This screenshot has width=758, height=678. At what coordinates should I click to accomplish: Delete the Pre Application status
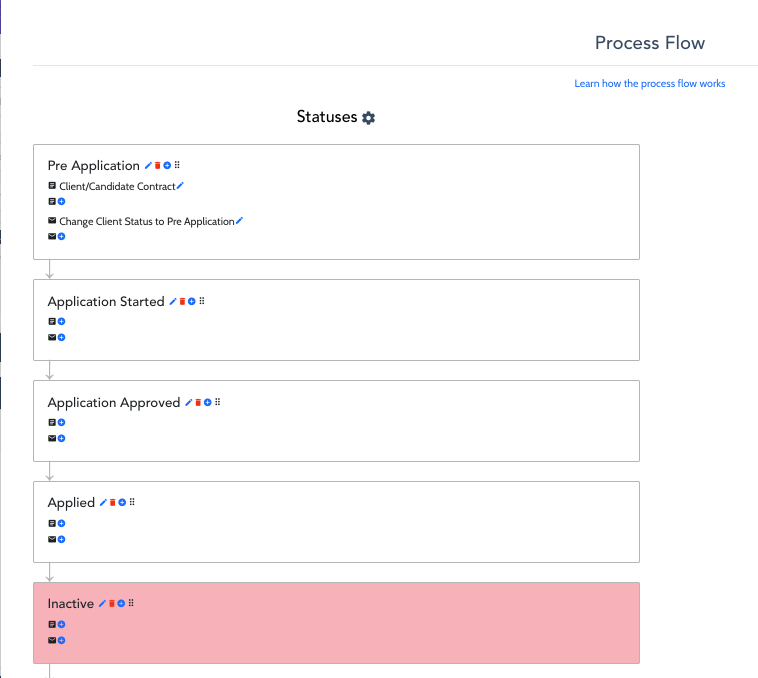pyautogui.click(x=157, y=165)
